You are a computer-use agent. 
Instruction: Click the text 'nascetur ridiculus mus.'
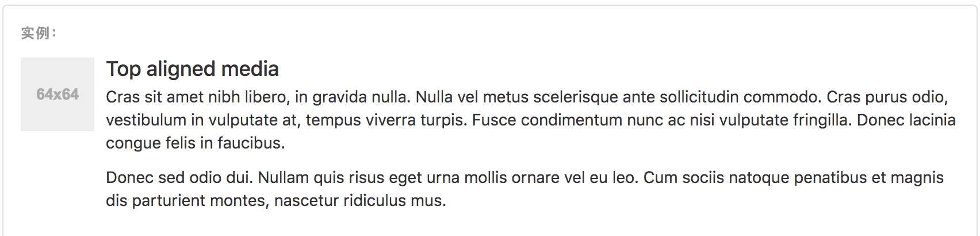pyautogui.click(x=360, y=201)
